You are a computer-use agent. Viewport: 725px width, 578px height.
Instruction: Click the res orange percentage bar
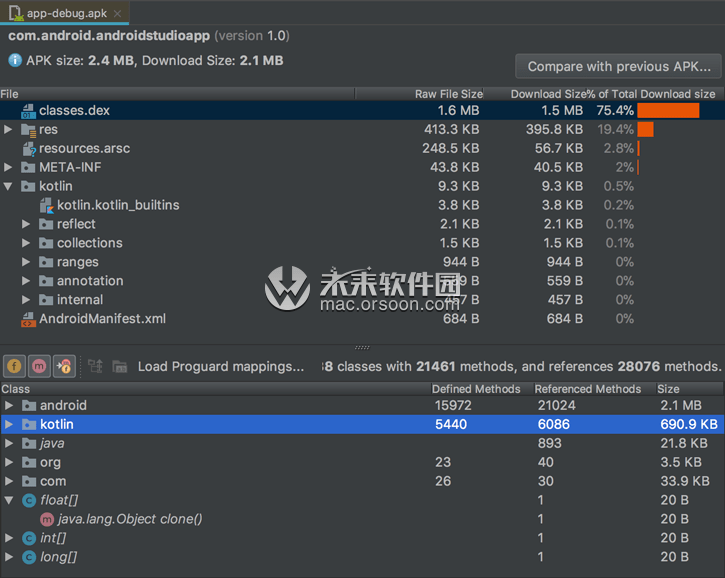[645, 129]
